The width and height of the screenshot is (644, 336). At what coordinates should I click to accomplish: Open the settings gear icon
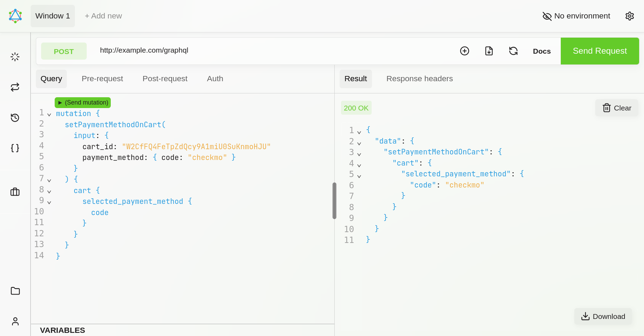coord(630,16)
